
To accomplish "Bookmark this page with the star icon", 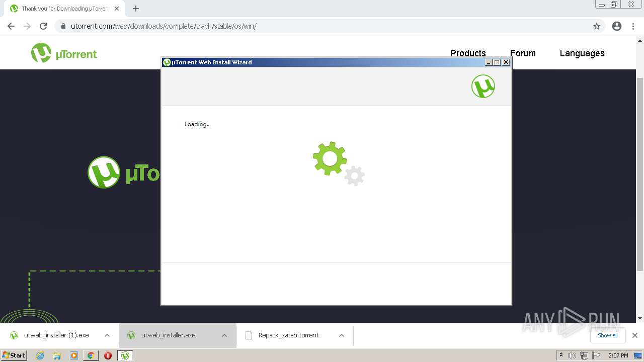I will 597,26.
